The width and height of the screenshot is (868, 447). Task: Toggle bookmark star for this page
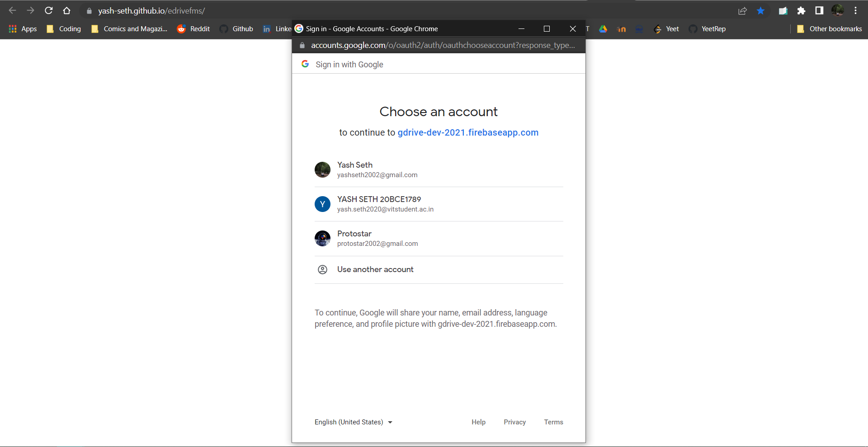click(x=761, y=11)
